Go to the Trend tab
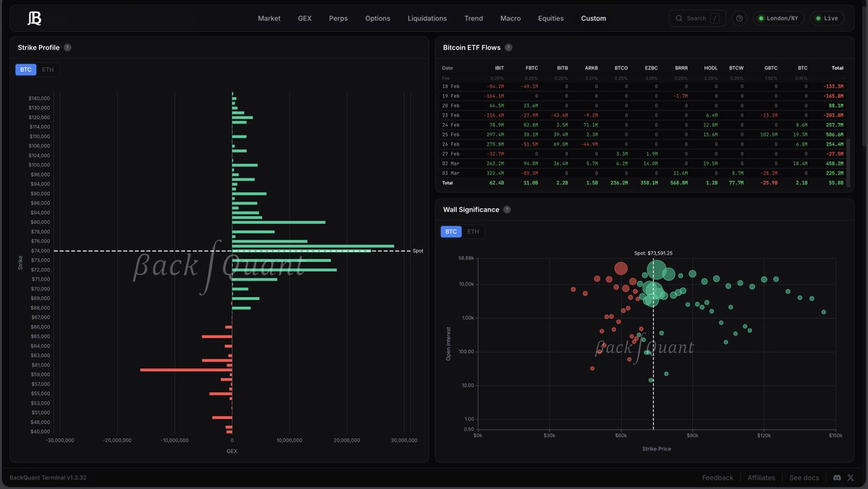Screen dimensions: 868x489 pos(474,18)
